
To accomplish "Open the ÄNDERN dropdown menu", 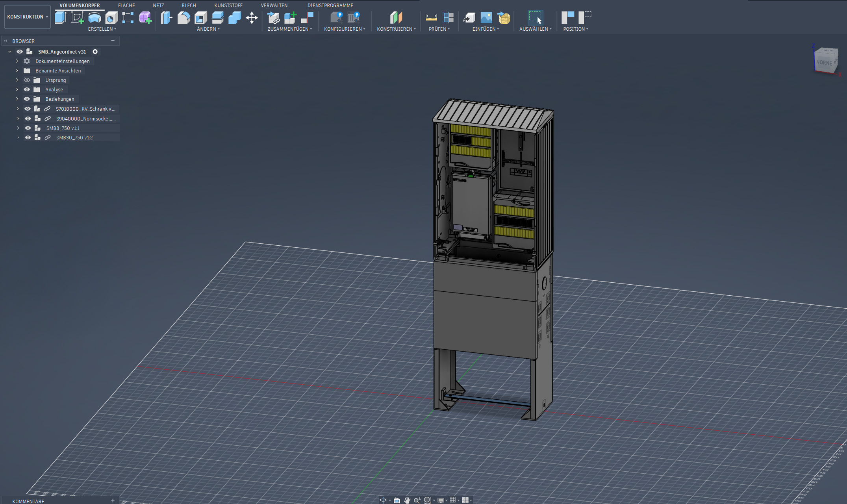I will [208, 29].
